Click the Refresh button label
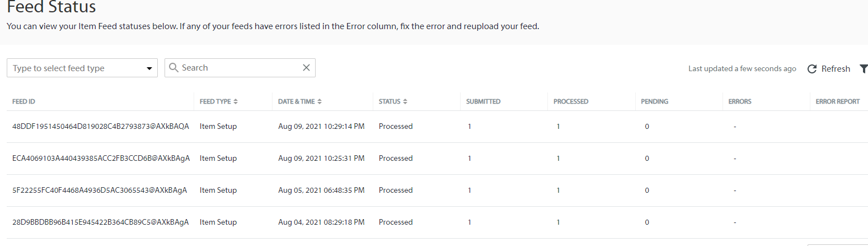Image resolution: width=868 pixels, height=246 pixels. [x=836, y=69]
